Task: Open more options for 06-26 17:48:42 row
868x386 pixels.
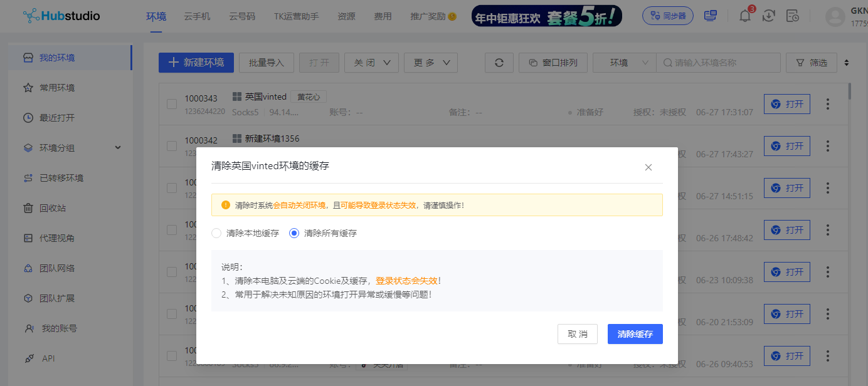Action: [x=828, y=230]
